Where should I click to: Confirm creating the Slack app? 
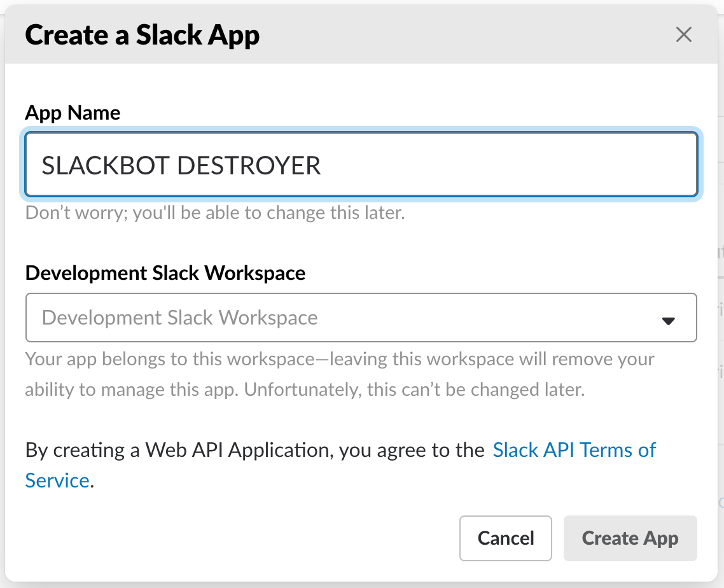pos(629,538)
